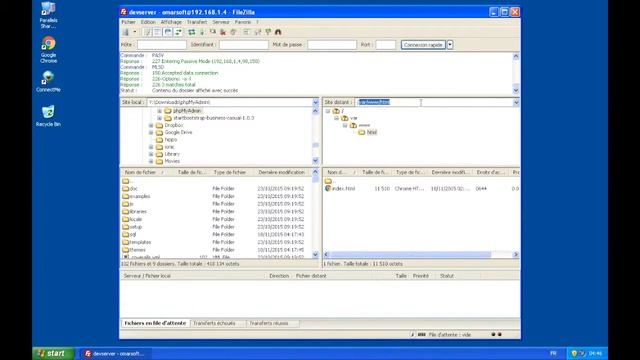Screen dimensions: 640x360
Task: Sort remote list by Droits d'accès column
Action: pos(490,173)
